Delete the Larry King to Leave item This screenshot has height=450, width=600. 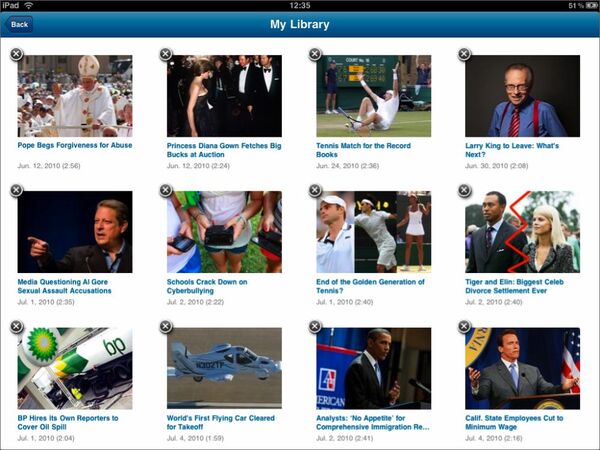click(x=464, y=54)
